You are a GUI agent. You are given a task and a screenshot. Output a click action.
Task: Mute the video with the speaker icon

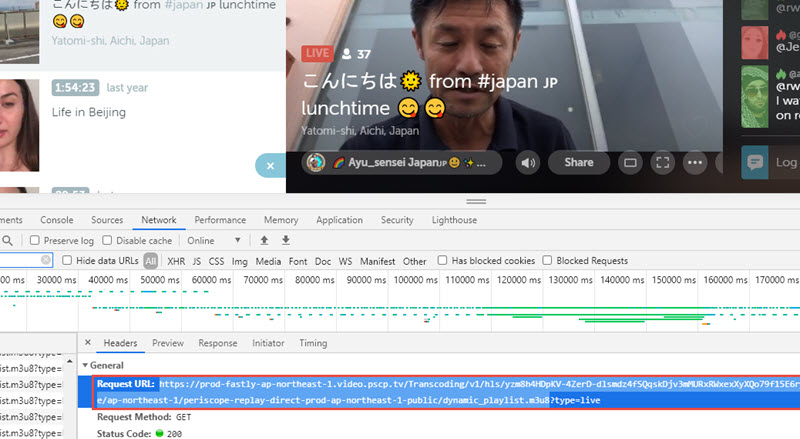(x=528, y=163)
